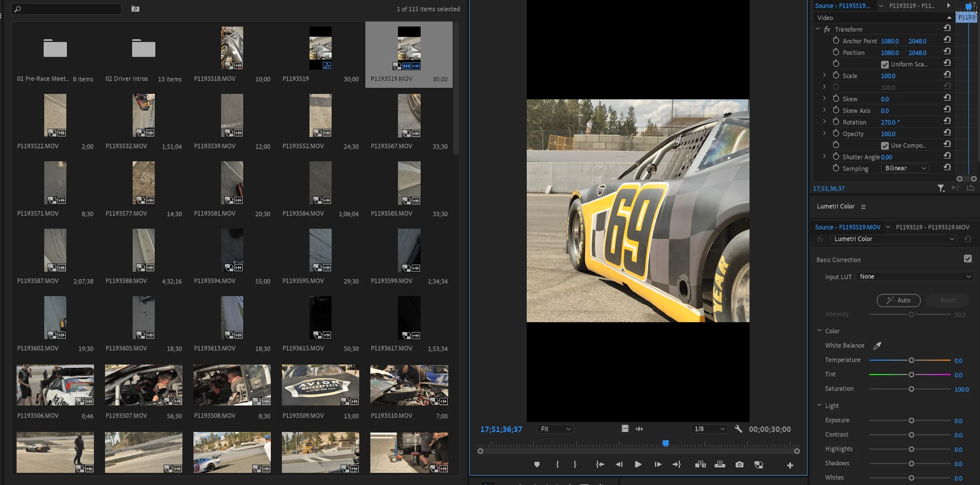Select the P1193519 sequence clip tab
980x485 pixels.
911,6
